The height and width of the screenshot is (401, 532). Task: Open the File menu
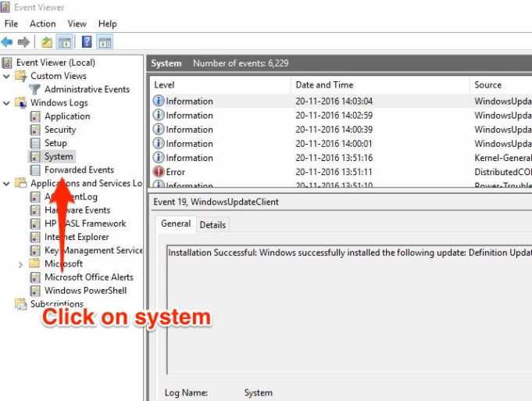click(11, 23)
